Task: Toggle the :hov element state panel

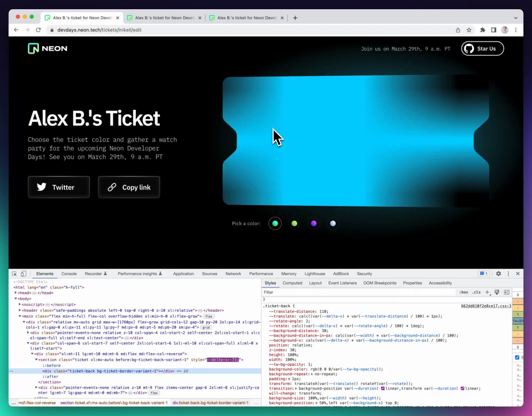Action: (x=464, y=292)
